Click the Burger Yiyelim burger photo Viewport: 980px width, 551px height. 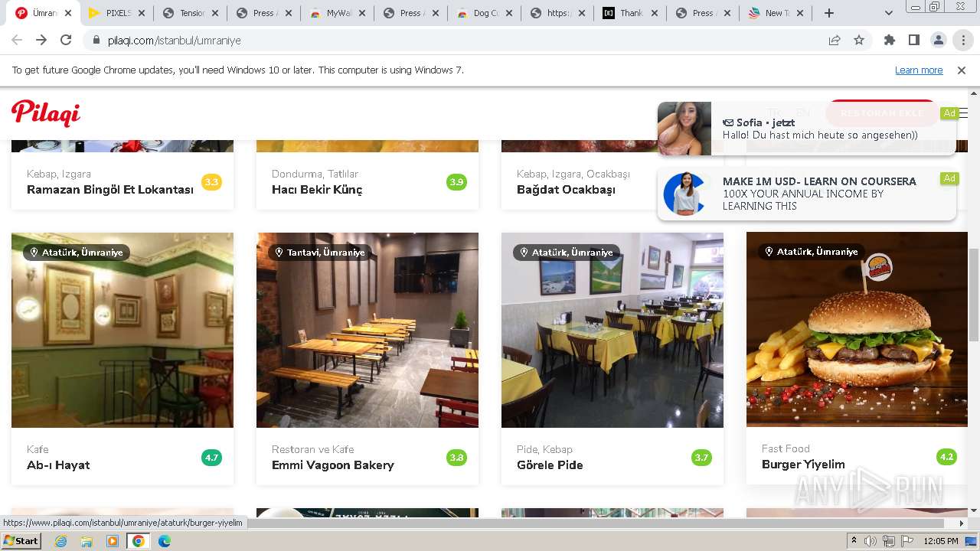[x=857, y=329]
